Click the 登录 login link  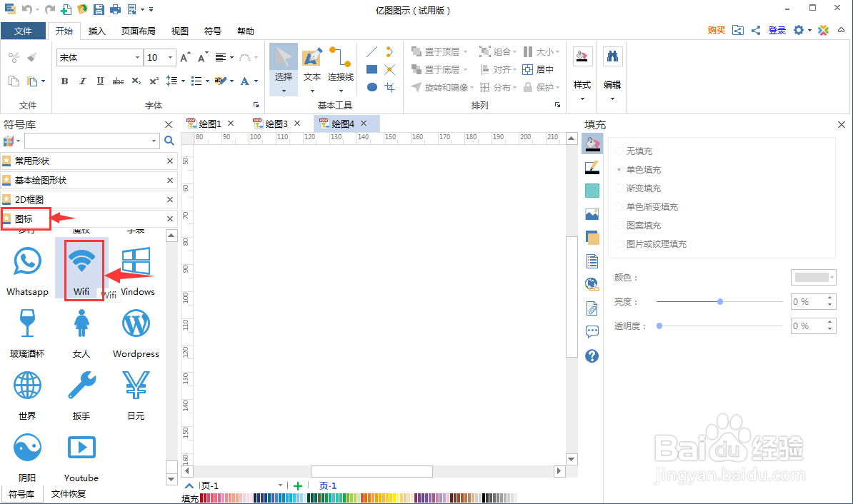click(777, 31)
